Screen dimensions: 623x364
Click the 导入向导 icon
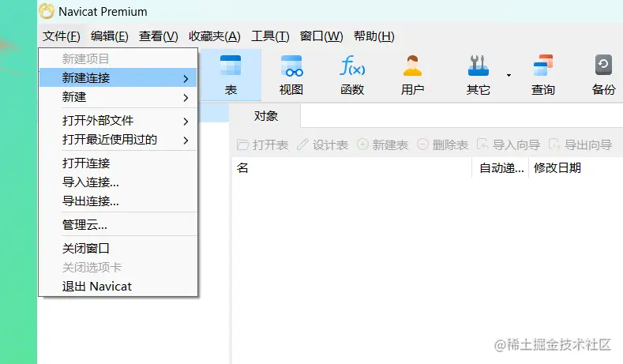[x=482, y=144]
